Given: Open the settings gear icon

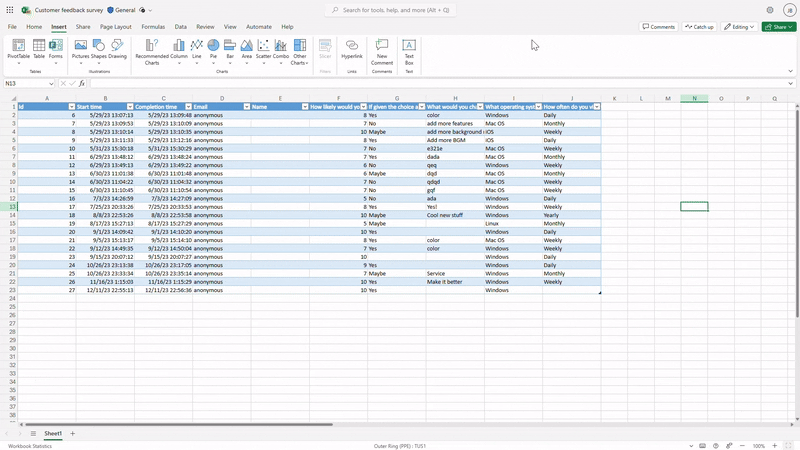Looking at the screenshot, I should (769, 10).
